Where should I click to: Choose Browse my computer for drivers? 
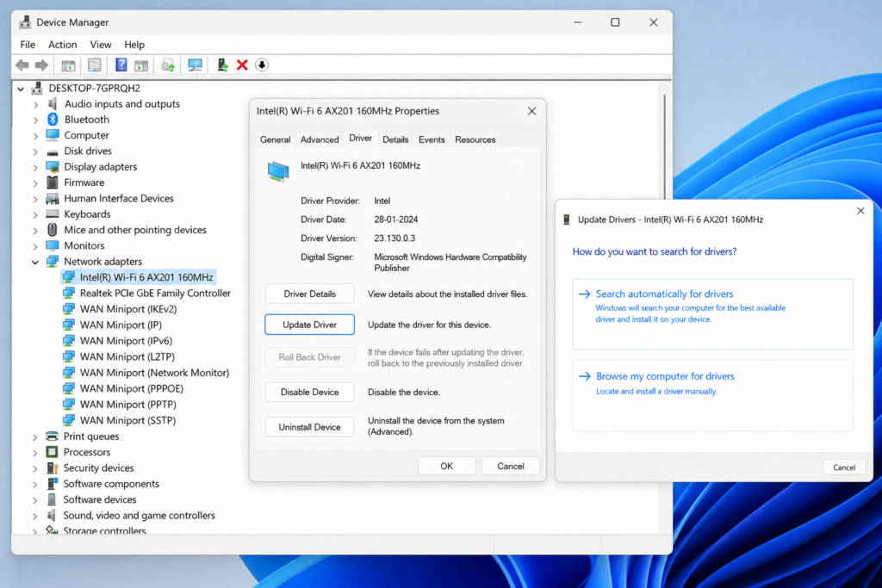pyautogui.click(x=712, y=395)
